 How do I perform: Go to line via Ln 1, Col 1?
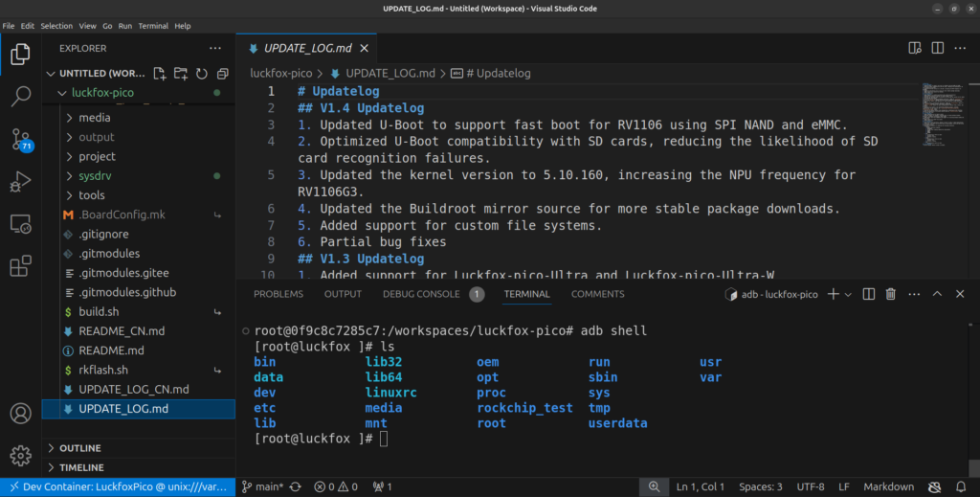[x=700, y=487]
